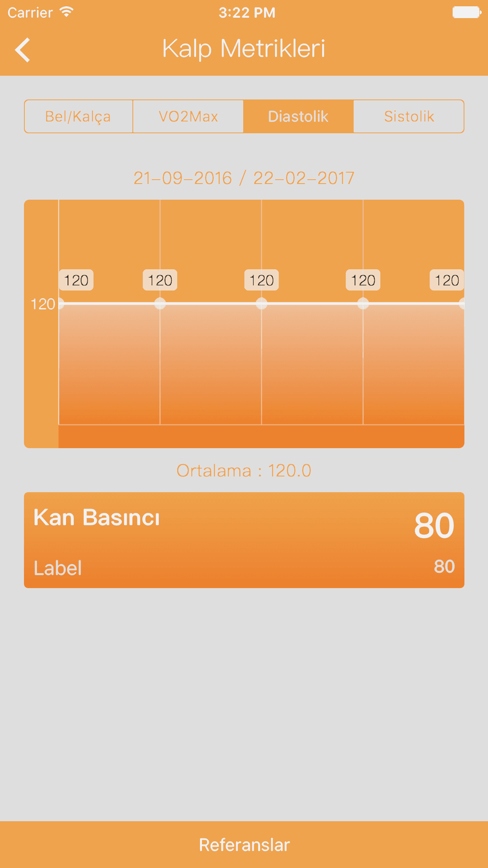Tap the rightmost 120 value bubble
The height and width of the screenshot is (868, 488).
[447, 280]
